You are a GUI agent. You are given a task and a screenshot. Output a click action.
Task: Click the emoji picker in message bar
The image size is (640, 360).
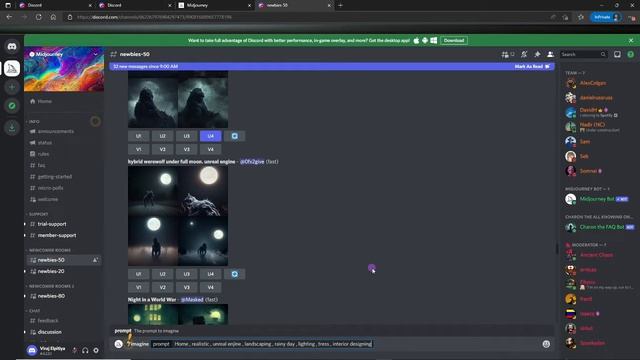click(x=546, y=344)
